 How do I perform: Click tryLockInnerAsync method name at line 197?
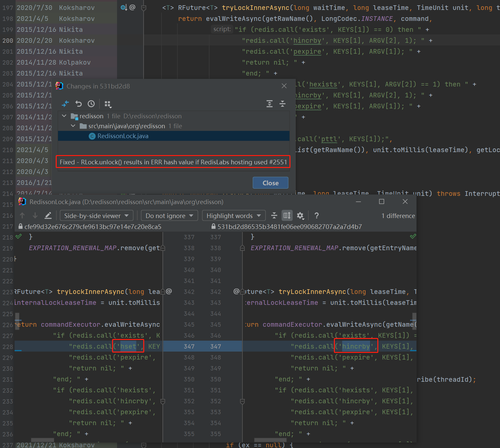click(x=256, y=8)
